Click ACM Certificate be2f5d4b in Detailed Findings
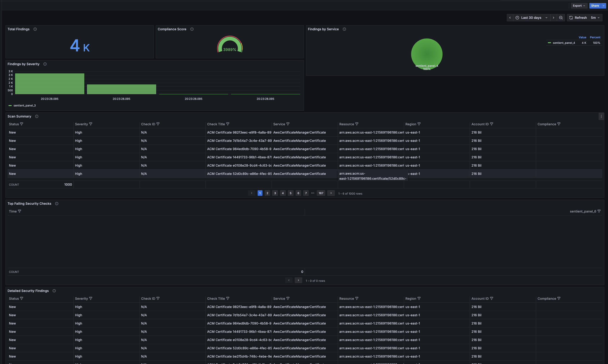This screenshot has height=364, width=608. coord(239,356)
